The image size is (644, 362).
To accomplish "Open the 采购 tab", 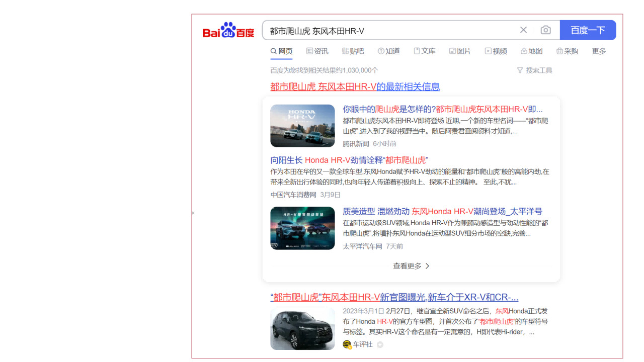I will pyautogui.click(x=567, y=51).
